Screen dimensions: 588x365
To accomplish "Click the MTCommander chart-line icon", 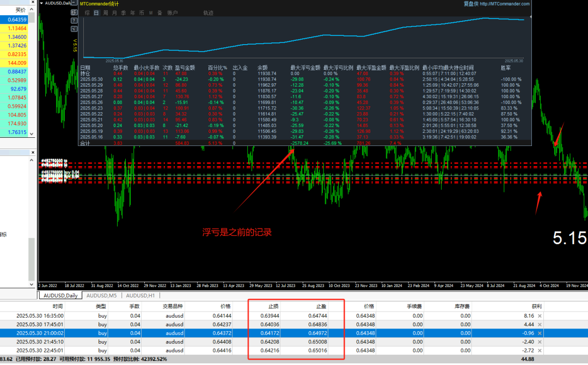I will coord(74,29).
